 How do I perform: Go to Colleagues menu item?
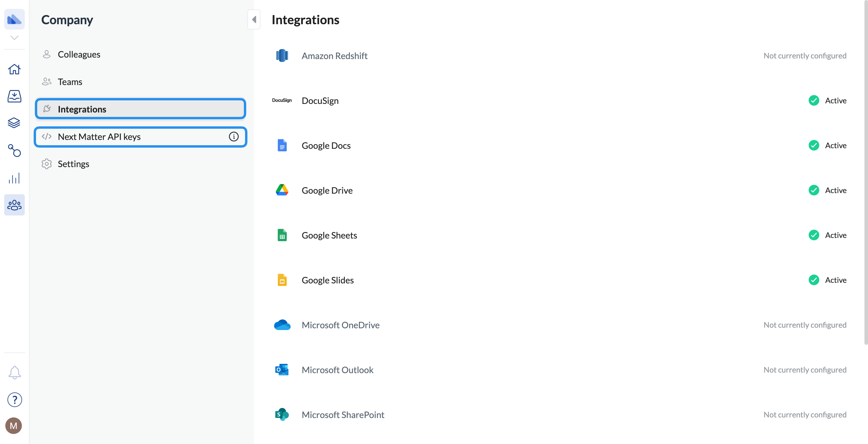[79, 55]
